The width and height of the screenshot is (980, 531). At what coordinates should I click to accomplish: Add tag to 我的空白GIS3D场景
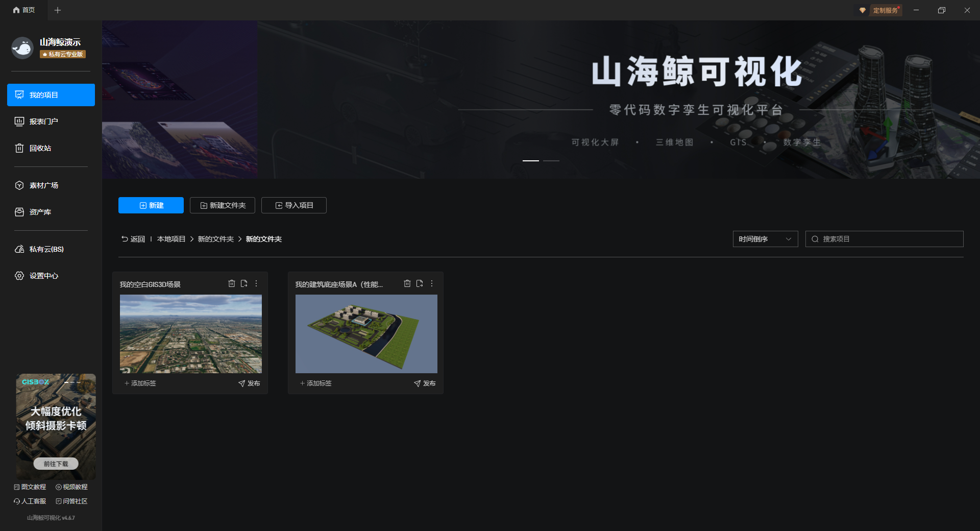click(140, 383)
